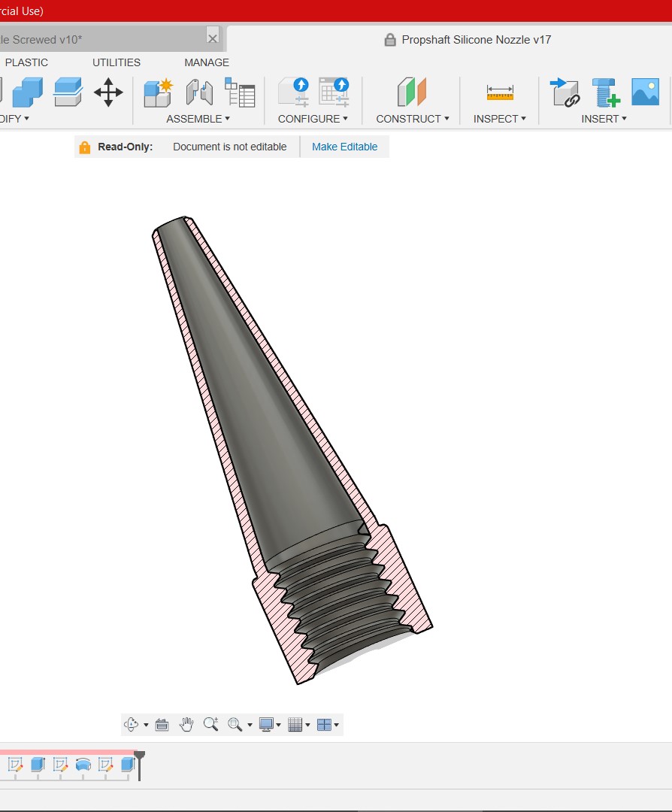672x812 pixels.
Task: Open the Orbit type dropdown arrow
Action: (x=146, y=725)
